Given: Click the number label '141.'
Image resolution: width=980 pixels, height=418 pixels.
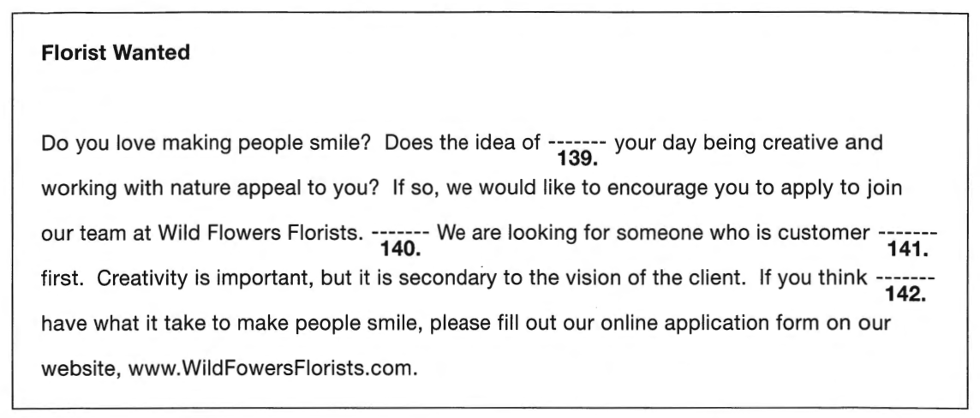Looking at the screenshot, I should pos(908,248).
